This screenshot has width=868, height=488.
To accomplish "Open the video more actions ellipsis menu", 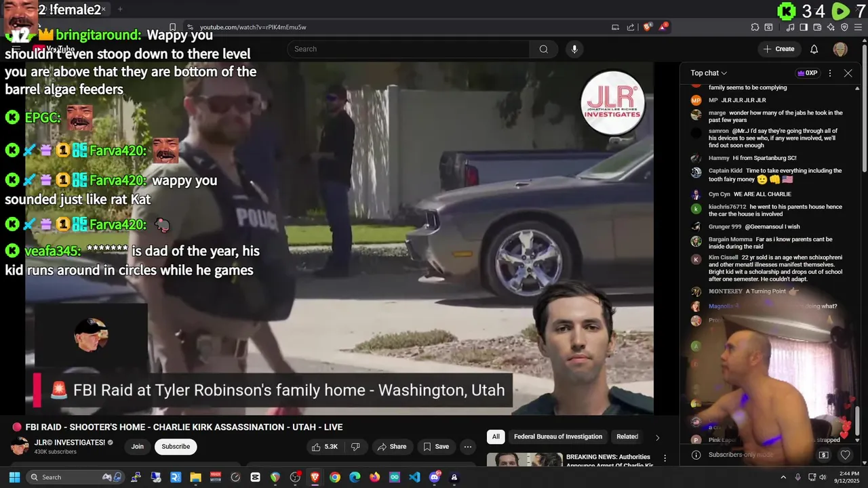I will pos(467,447).
